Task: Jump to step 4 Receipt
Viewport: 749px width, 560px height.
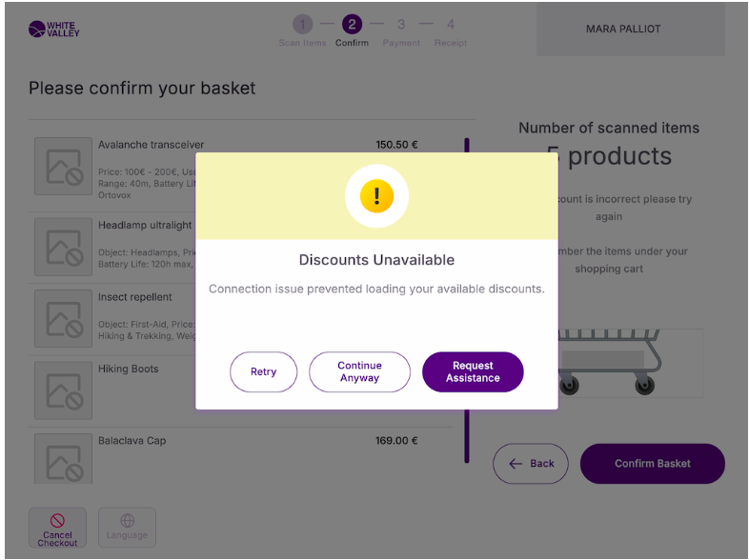Action: 451,25
